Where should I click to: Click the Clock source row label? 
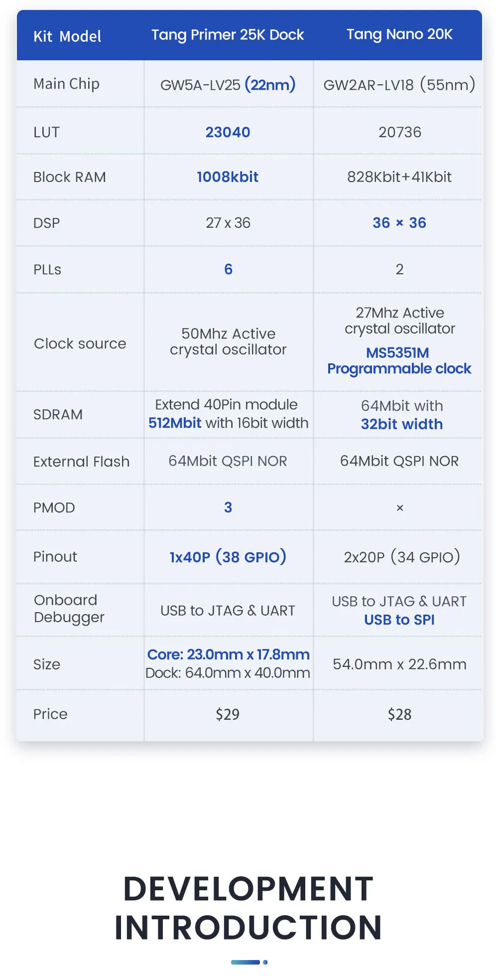pyautogui.click(x=80, y=343)
